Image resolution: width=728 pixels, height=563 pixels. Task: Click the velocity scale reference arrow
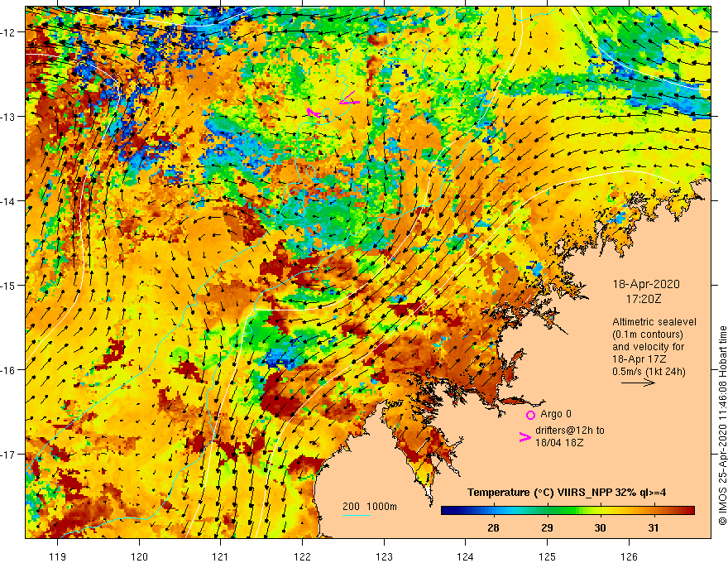tap(639, 383)
